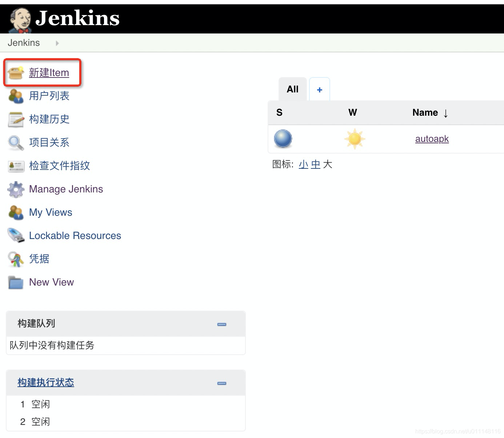Click the 构建历史 notepad icon
Screen dimensions: 504x438
[16, 119]
